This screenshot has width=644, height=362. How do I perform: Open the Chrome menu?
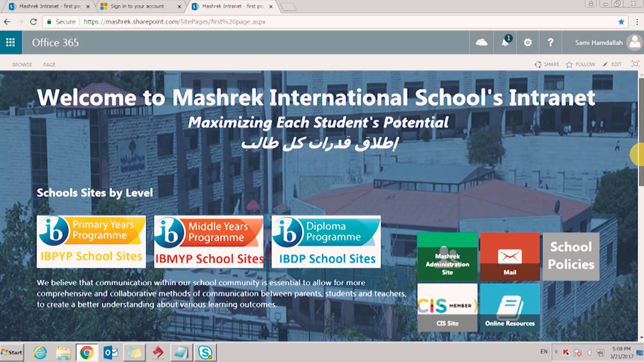pos(637,21)
